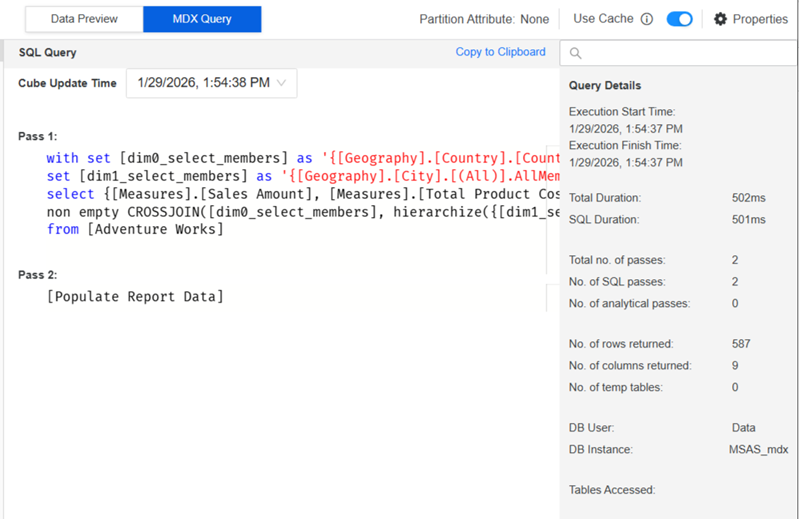Click the from Adventure Works query line

(135, 230)
